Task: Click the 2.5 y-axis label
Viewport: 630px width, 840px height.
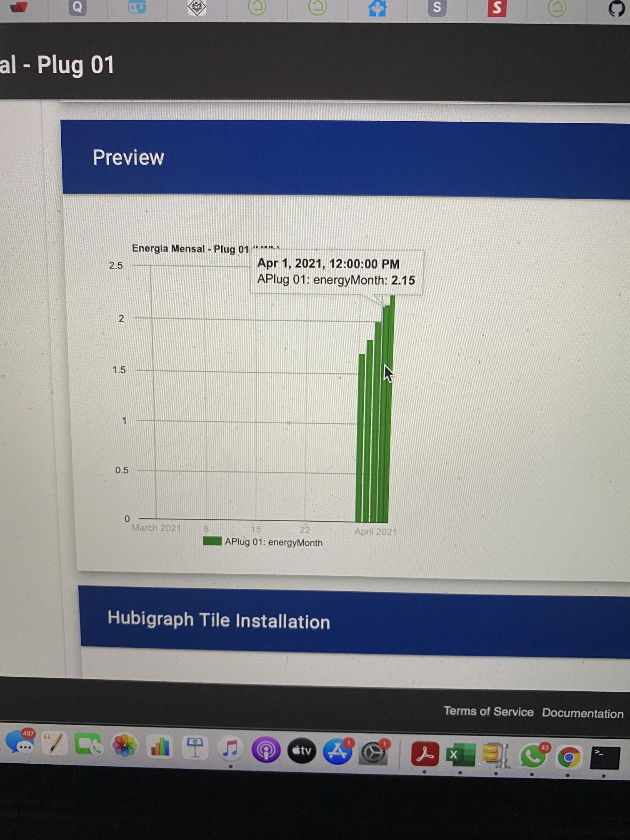Action: coord(116,266)
